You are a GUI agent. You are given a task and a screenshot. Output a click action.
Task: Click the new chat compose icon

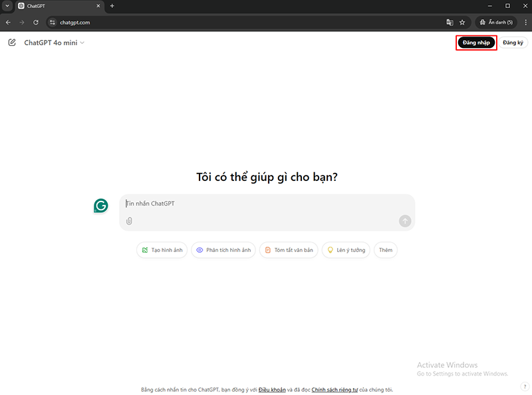point(12,43)
